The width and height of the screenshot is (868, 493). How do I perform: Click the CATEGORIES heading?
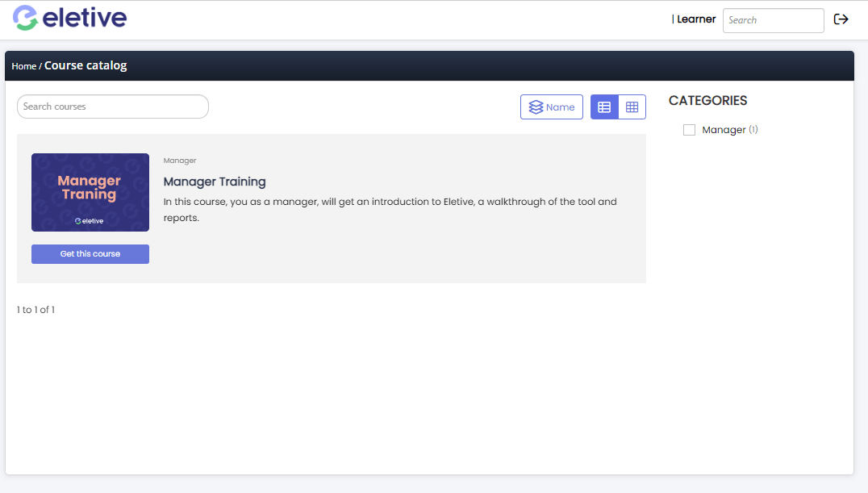pyautogui.click(x=707, y=100)
